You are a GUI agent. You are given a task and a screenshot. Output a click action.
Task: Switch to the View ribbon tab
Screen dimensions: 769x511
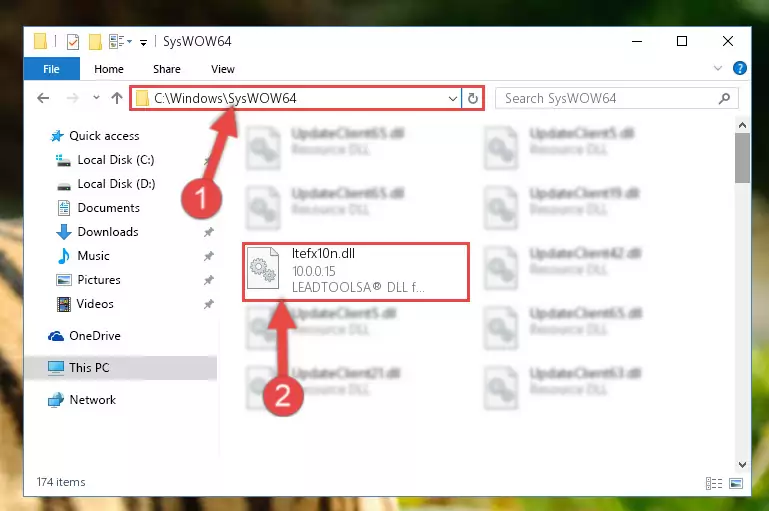tap(223, 69)
